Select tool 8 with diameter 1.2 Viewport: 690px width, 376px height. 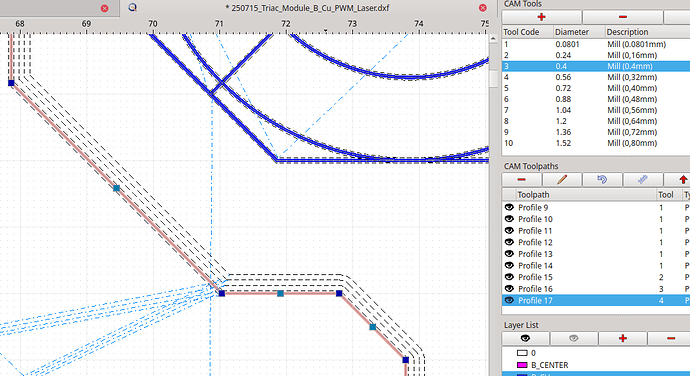pos(596,121)
